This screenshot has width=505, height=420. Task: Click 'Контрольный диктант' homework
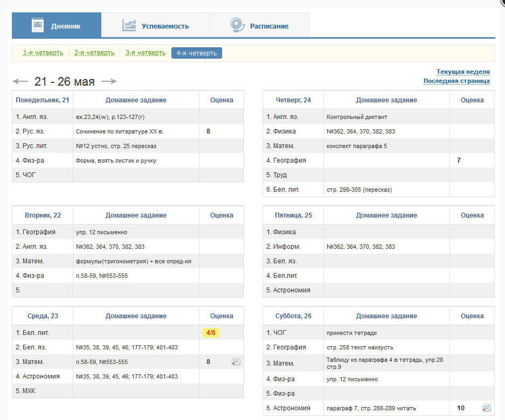coord(357,117)
